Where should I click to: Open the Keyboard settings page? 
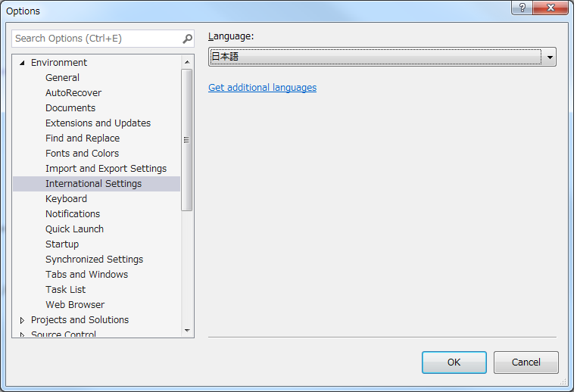[x=66, y=199]
